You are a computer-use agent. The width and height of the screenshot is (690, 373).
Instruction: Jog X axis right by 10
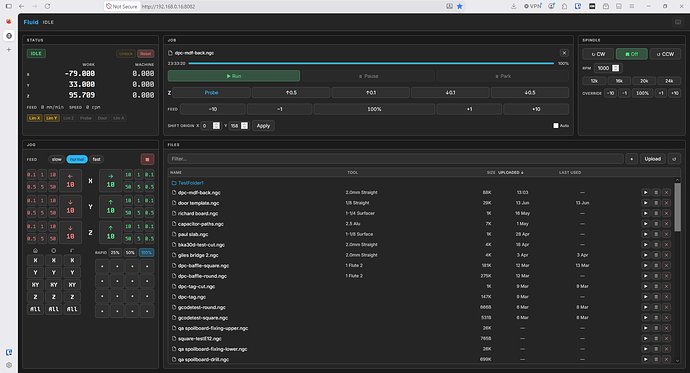110,180
